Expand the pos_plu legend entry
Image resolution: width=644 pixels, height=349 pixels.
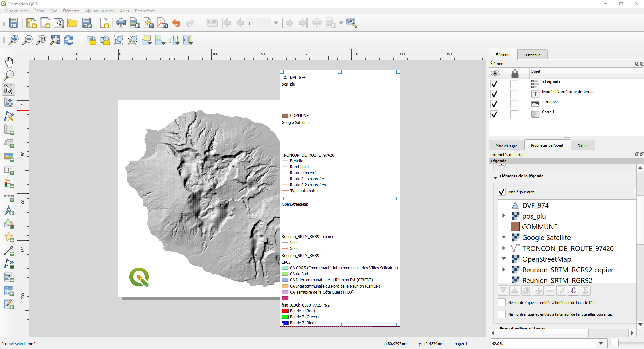pos(504,216)
